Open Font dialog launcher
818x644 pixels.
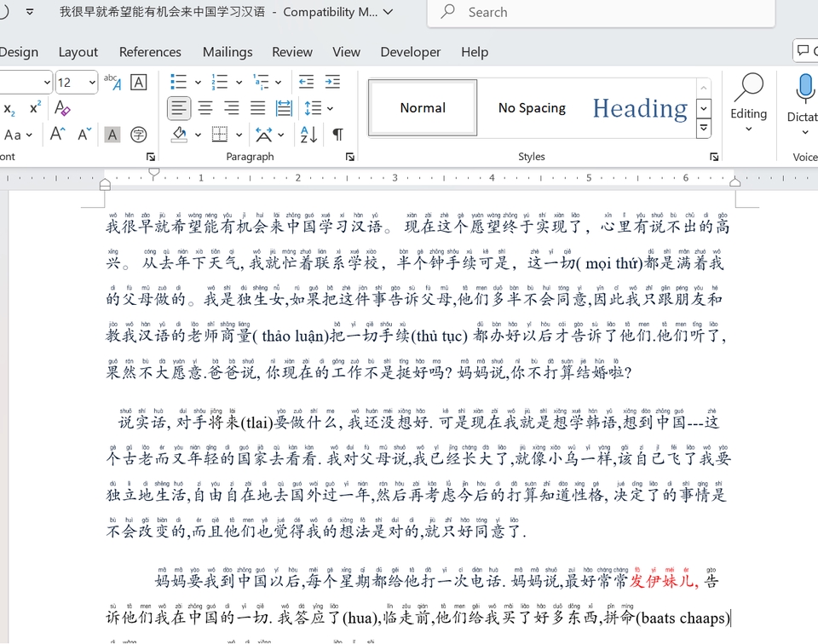coord(151,157)
